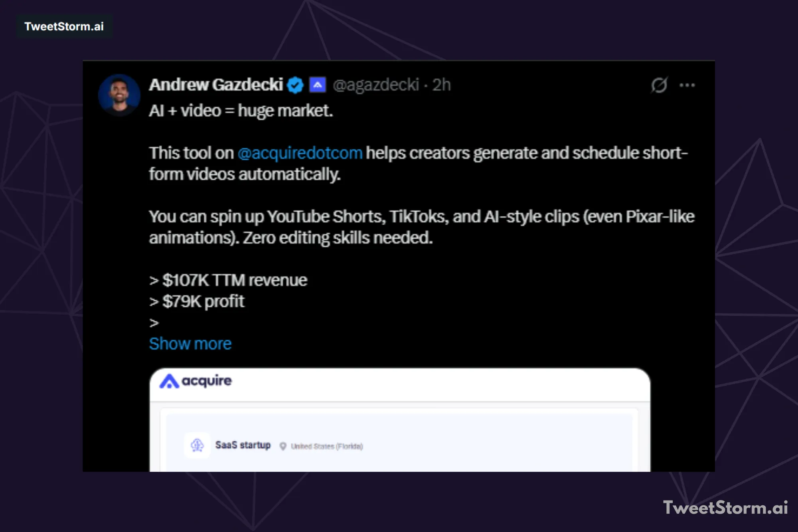
Task: Click Andrew Gazdecki's display name
Action: point(217,85)
